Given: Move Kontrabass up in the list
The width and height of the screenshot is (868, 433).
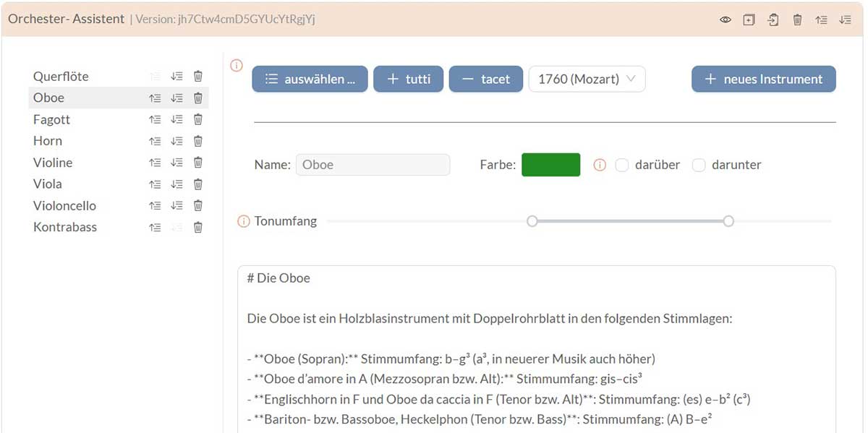Looking at the screenshot, I should [x=155, y=228].
